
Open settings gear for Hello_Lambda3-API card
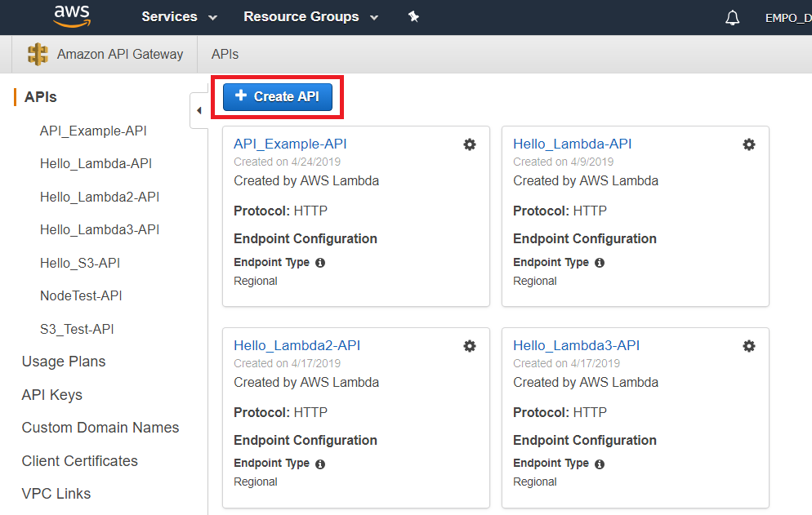[749, 346]
